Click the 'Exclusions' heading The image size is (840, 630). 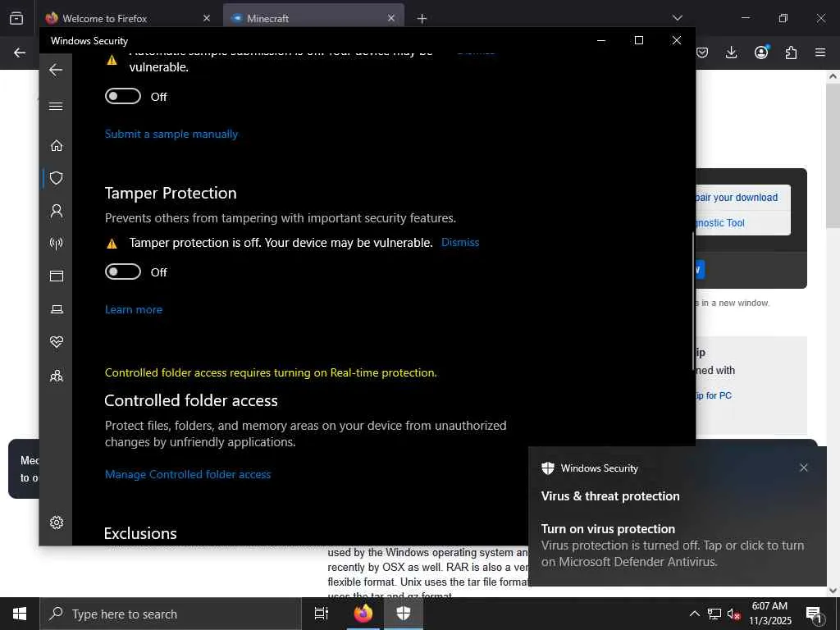click(x=140, y=533)
